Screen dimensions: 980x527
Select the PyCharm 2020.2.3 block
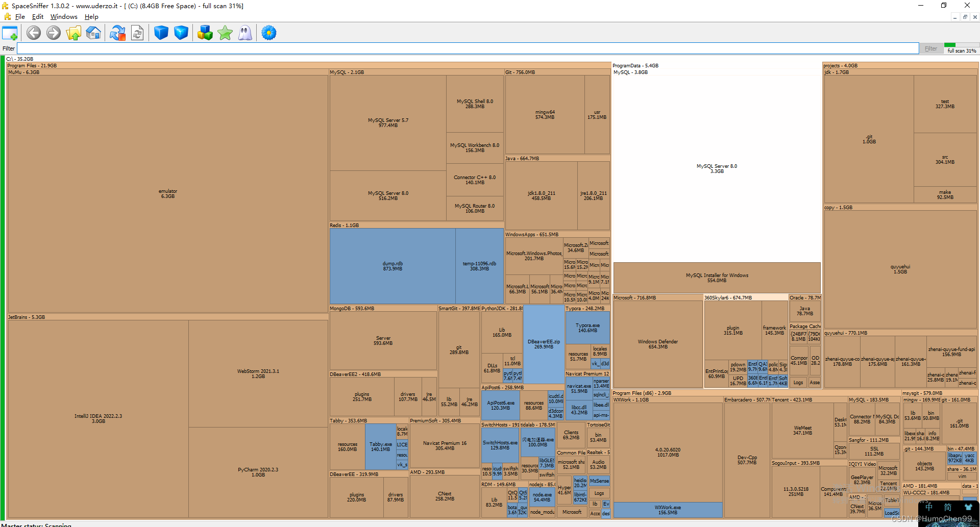[x=258, y=472]
